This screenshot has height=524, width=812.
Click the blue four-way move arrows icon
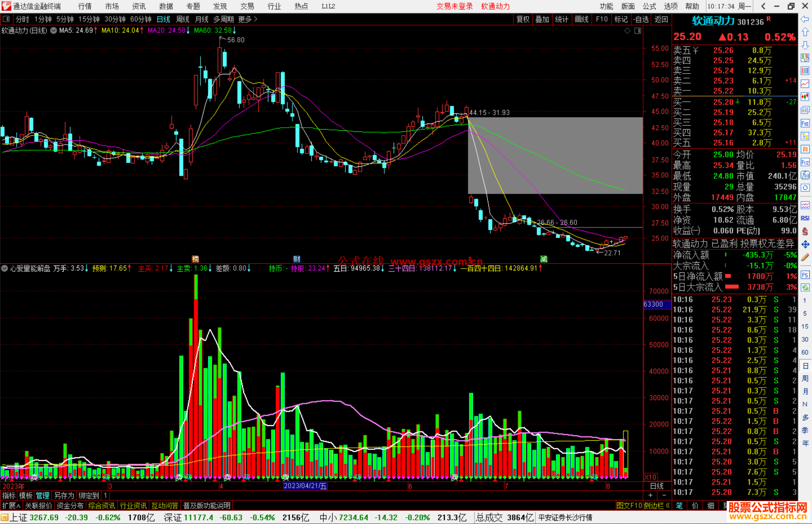coord(805,245)
